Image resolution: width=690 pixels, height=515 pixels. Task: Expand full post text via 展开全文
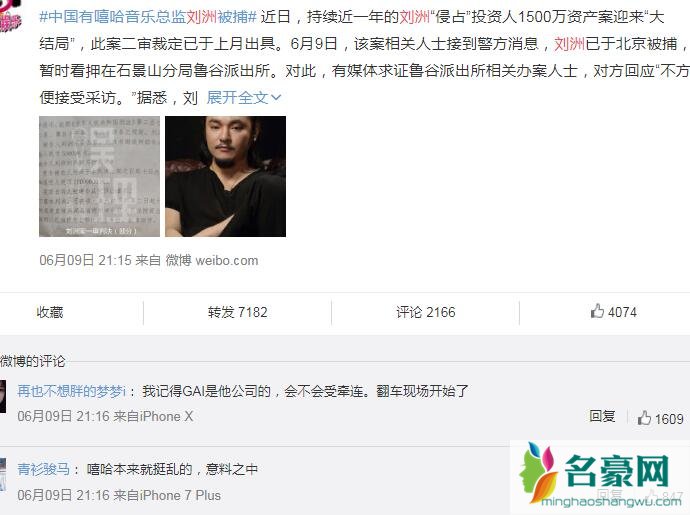click(243, 97)
